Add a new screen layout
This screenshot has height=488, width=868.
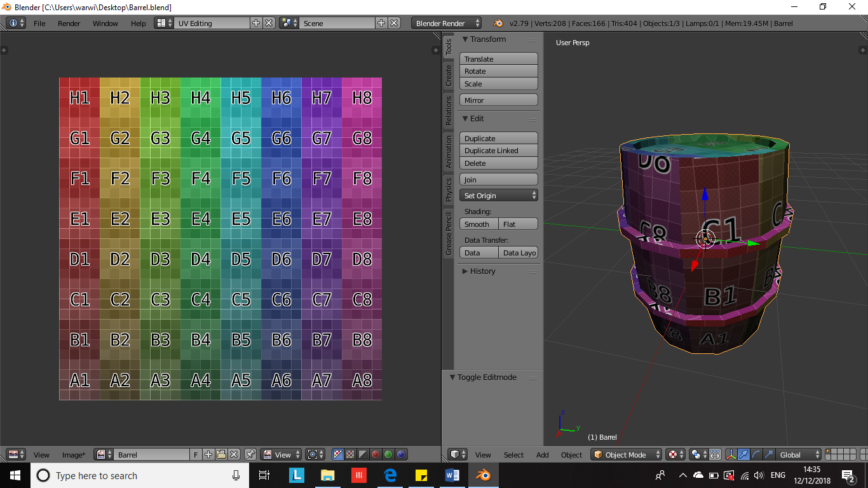(x=256, y=23)
